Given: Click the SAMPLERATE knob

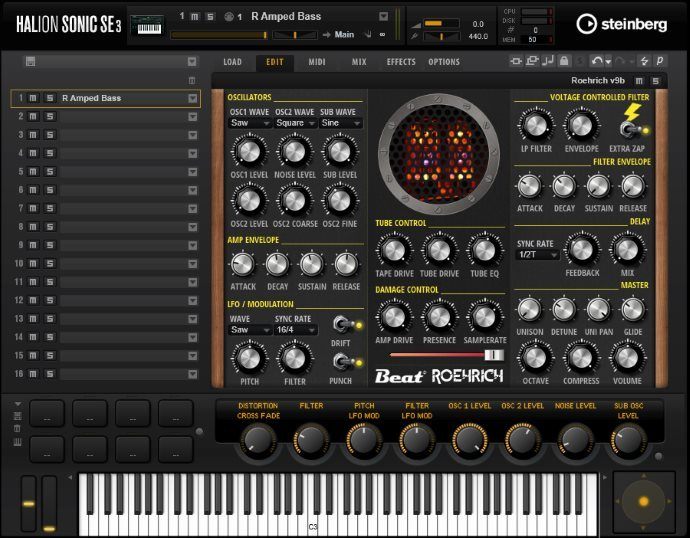Looking at the screenshot, I should (484, 317).
